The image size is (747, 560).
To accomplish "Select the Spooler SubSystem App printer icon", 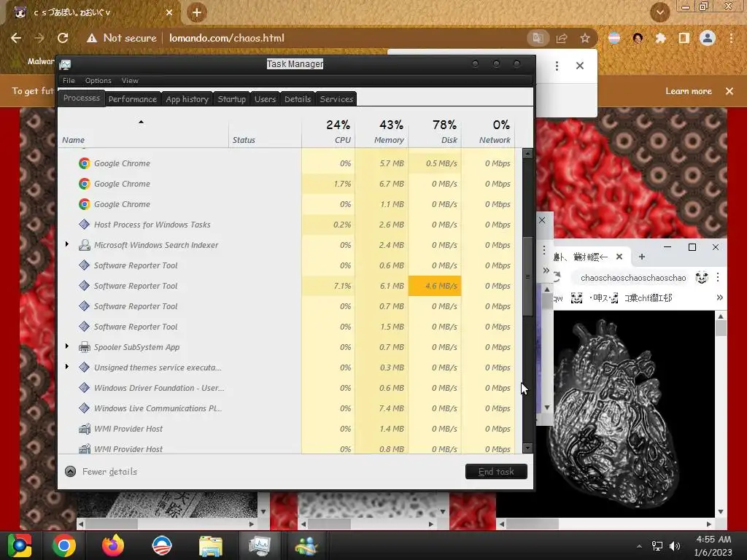I will pos(85,347).
